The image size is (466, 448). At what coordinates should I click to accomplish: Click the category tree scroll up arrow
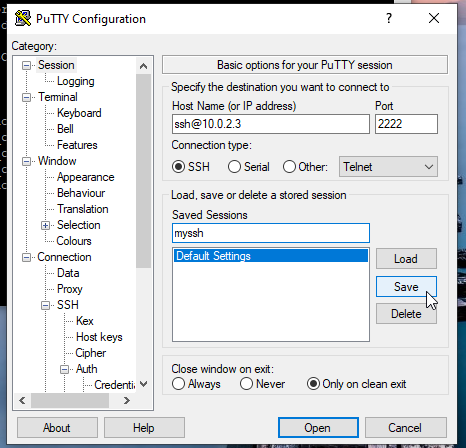[144, 66]
